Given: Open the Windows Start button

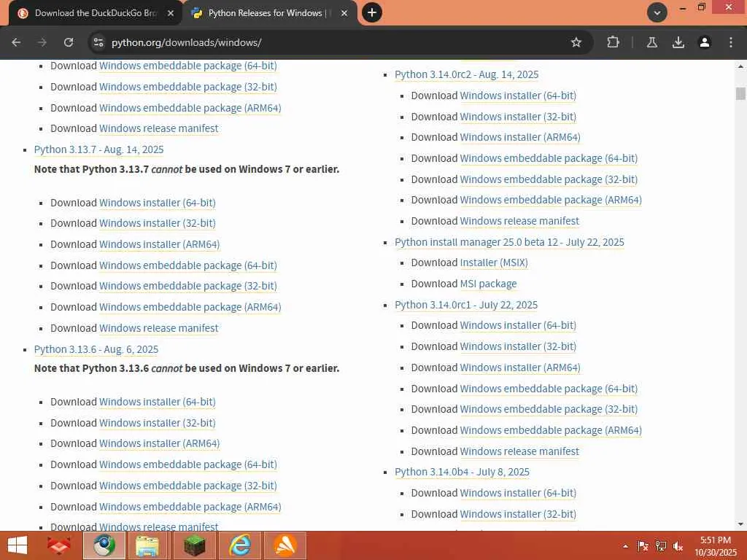Looking at the screenshot, I should (18, 545).
